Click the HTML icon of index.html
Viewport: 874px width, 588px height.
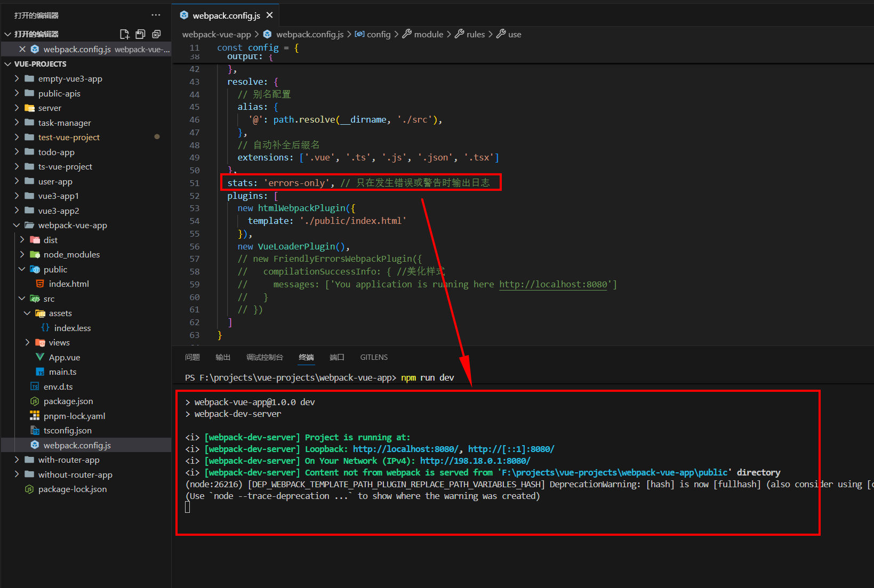[x=40, y=284]
